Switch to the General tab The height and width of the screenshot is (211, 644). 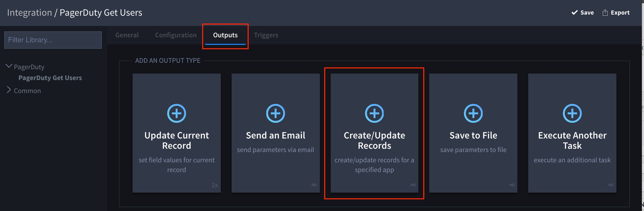click(x=127, y=35)
